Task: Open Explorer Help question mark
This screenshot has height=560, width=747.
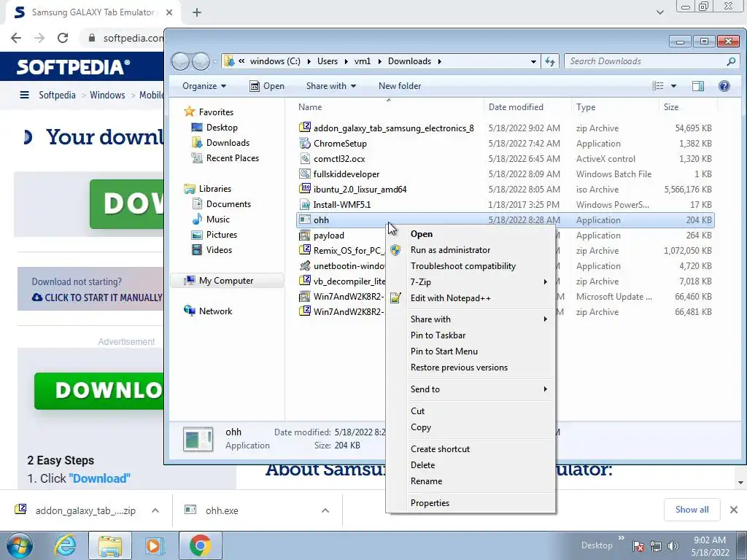Action: 724,86
